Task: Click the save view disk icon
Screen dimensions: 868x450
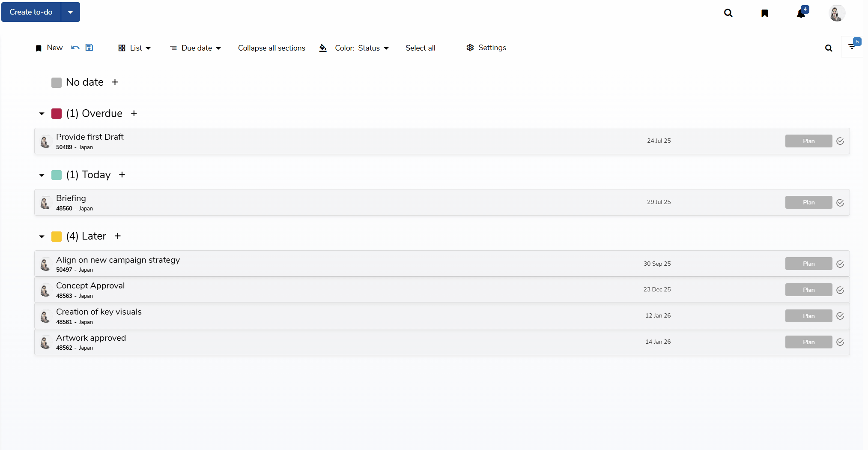Action: coord(89,48)
